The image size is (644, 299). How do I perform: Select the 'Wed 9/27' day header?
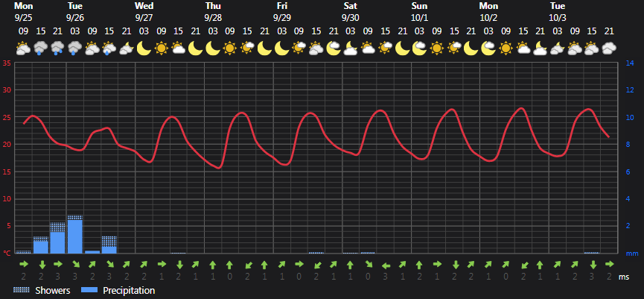pyautogui.click(x=144, y=12)
